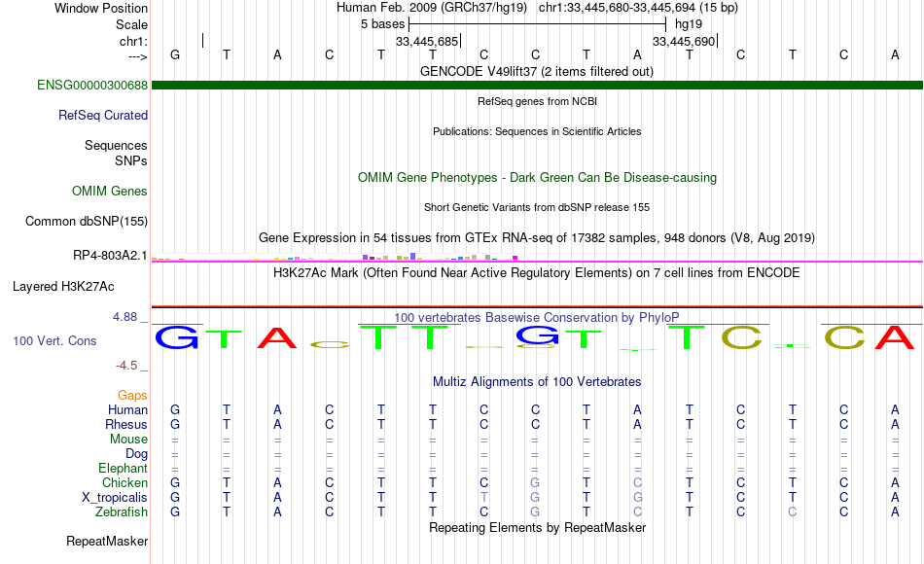Image resolution: width=924 pixels, height=564 pixels.
Task: Select the Mouse species label
Action: point(128,440)
